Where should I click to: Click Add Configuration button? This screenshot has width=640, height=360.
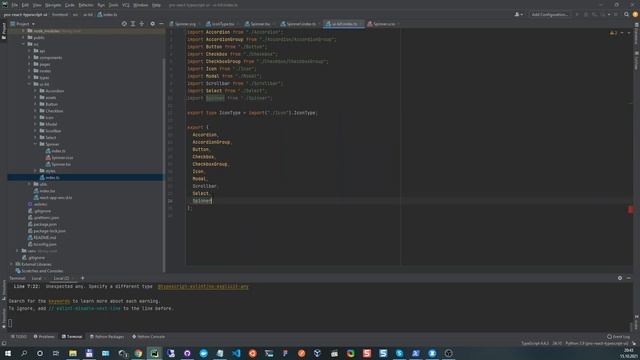tap(549, 14)
